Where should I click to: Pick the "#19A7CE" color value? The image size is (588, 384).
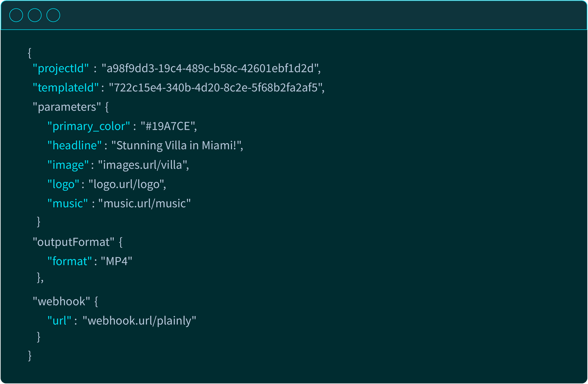168,126
